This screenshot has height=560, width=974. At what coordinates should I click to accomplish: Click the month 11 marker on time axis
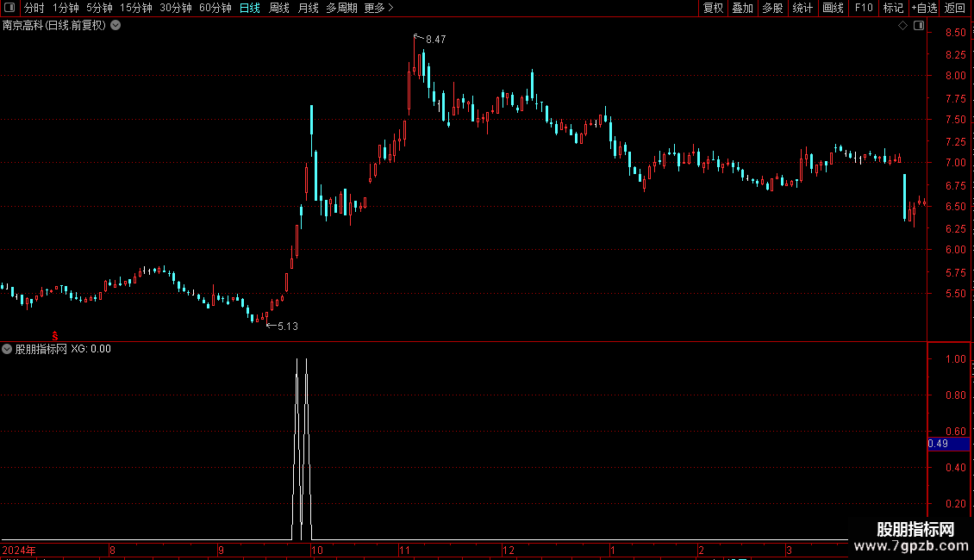(404, 550)
